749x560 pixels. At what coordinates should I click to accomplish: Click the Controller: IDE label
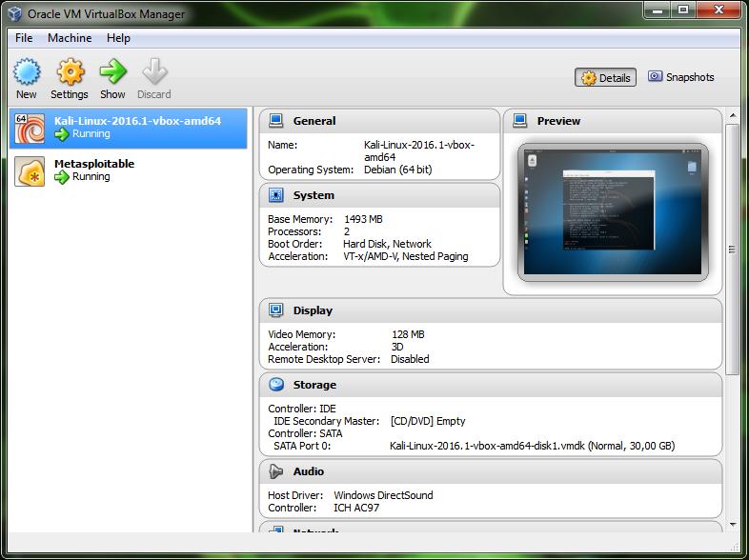[302, 409]
